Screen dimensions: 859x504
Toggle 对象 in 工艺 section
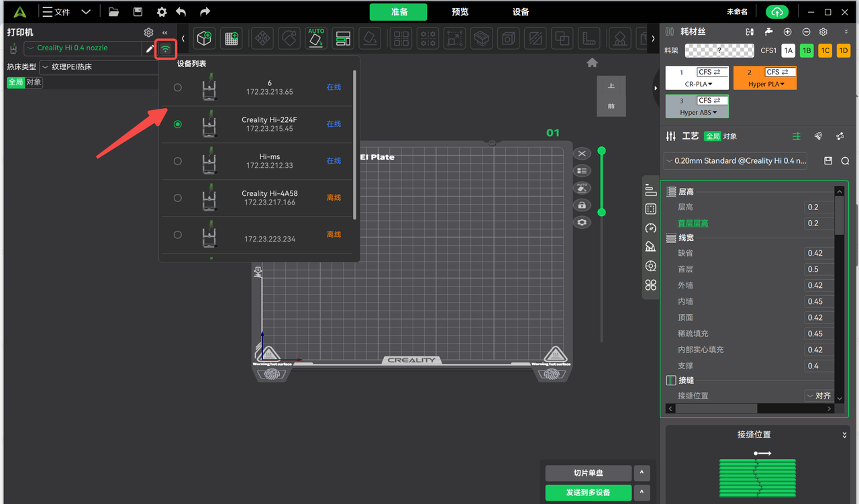(730, 136)
